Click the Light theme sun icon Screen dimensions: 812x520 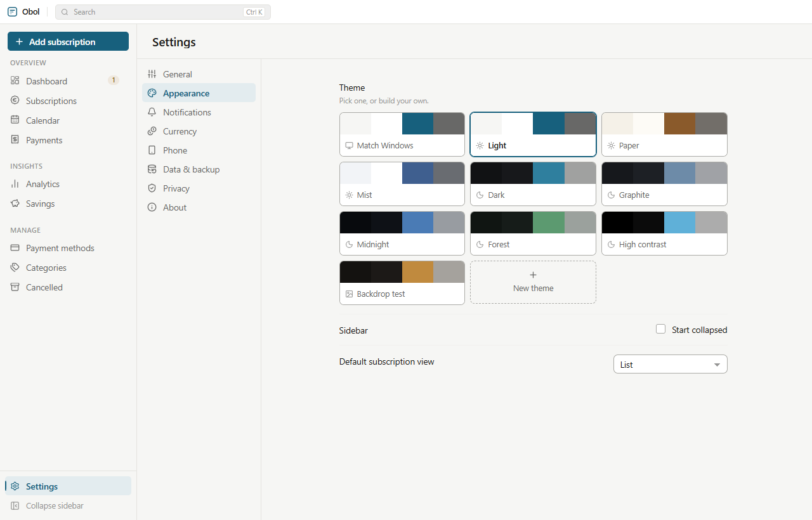[480, 146]
